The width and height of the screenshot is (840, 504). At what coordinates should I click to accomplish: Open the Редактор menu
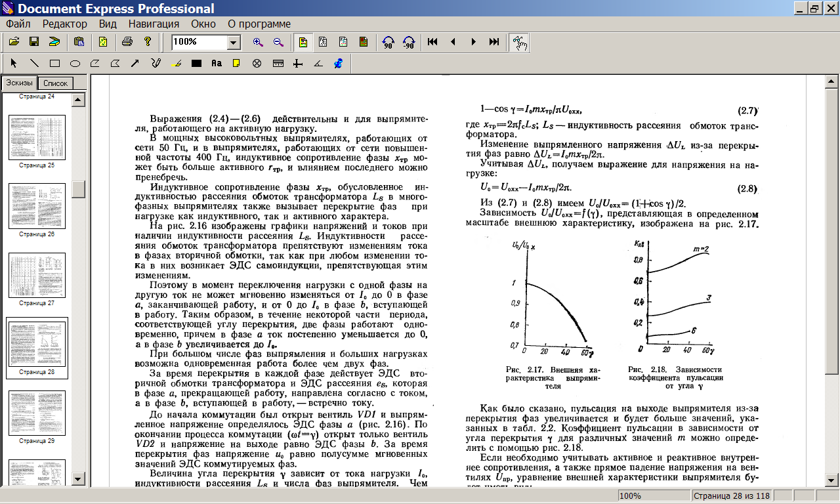[x=65, y=24]
